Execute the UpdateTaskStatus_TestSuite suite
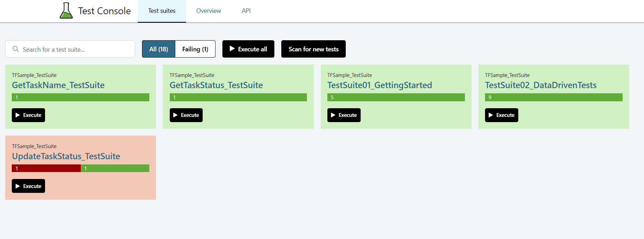Viewport: 644px width, 239px height. click(x=28, y=186)
